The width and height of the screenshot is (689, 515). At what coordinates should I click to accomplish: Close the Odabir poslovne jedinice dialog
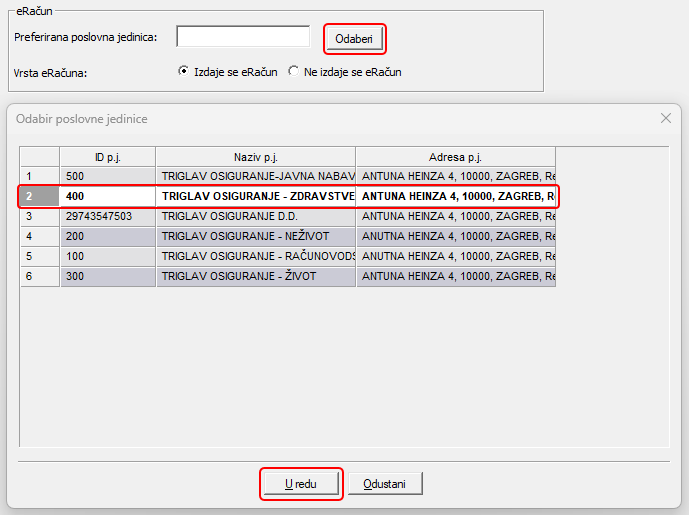click(x=666, y=118)
